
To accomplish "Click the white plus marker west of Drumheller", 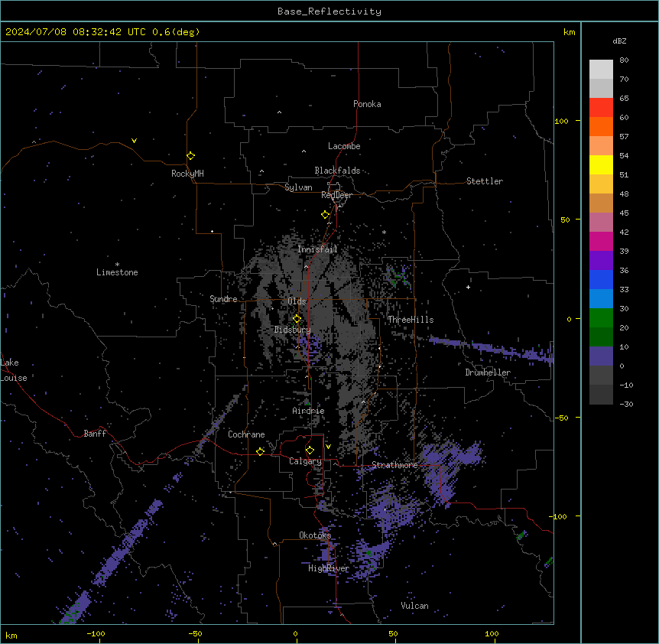I will point(468,287).
